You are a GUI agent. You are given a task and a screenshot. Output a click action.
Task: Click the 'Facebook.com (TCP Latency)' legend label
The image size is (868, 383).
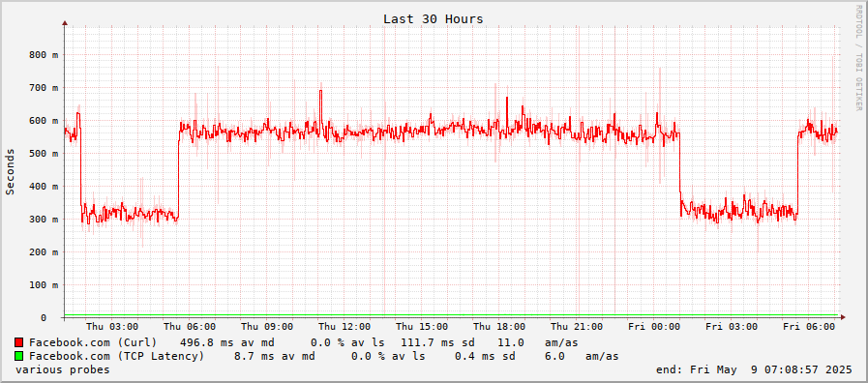pyautogui.click(x=117, y=357)
